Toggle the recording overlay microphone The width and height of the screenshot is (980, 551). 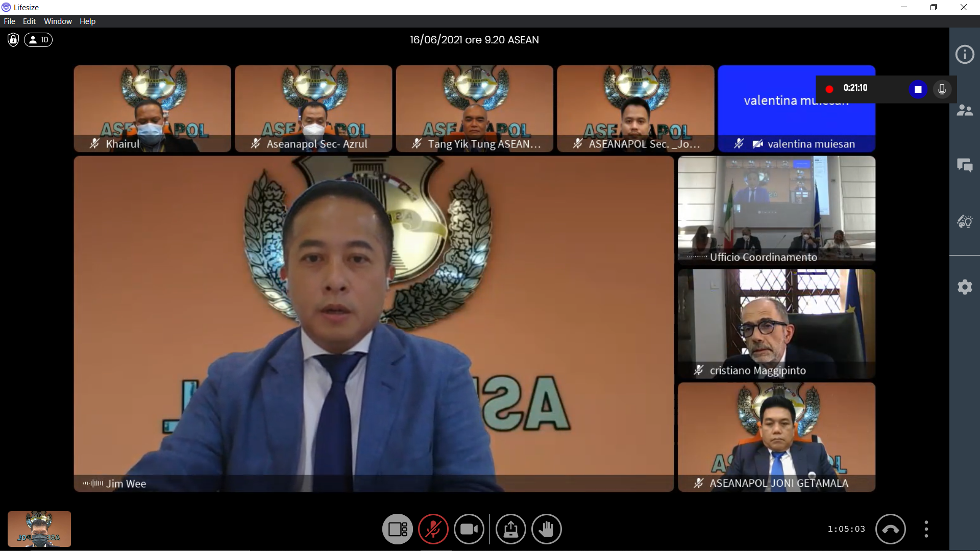pos(942,89)
